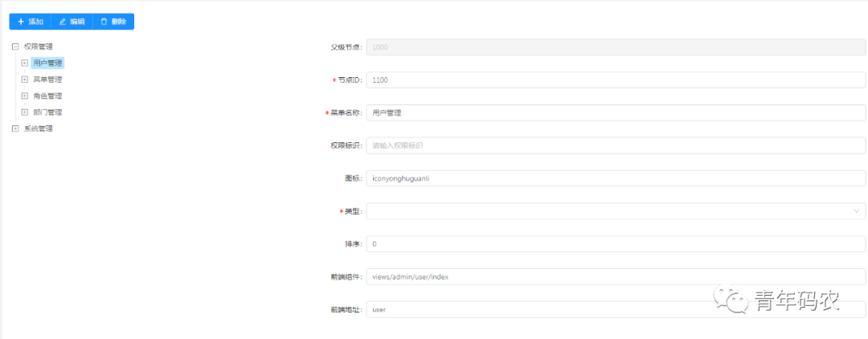
Task: Click the 节点ID input field
Action: pyautogui.click(x=616, y=80)
